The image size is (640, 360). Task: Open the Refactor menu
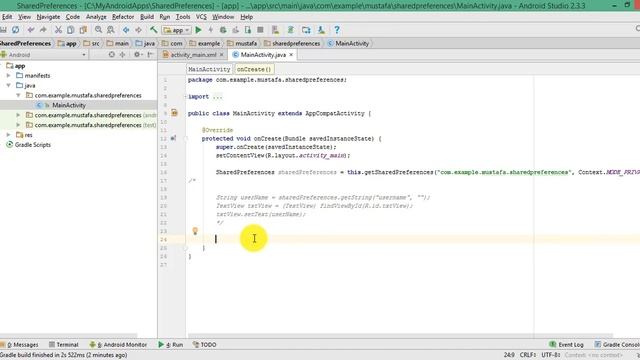click(x=123, y=17)
